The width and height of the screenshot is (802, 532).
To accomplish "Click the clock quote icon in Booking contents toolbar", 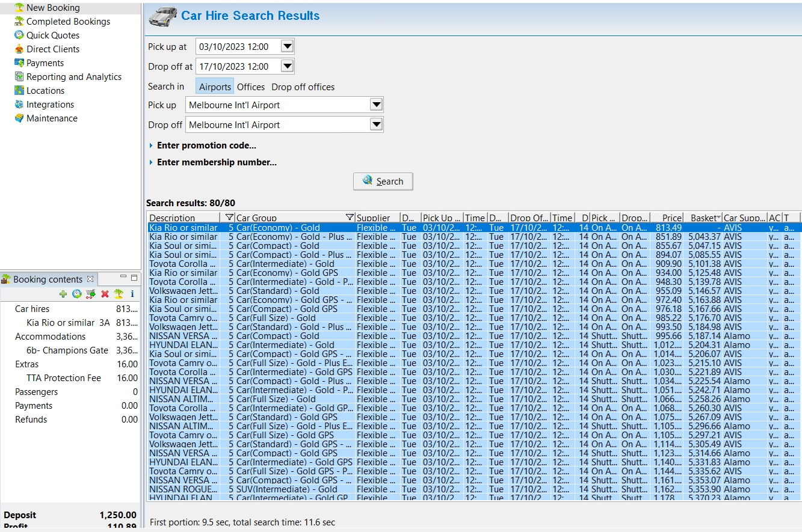I will click(77, 294).
